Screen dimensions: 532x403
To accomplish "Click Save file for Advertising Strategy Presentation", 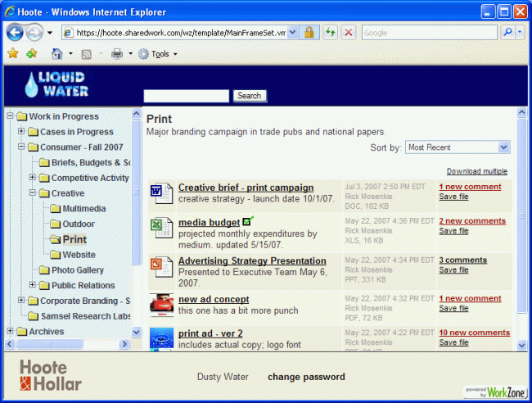I will click(453, 270).
